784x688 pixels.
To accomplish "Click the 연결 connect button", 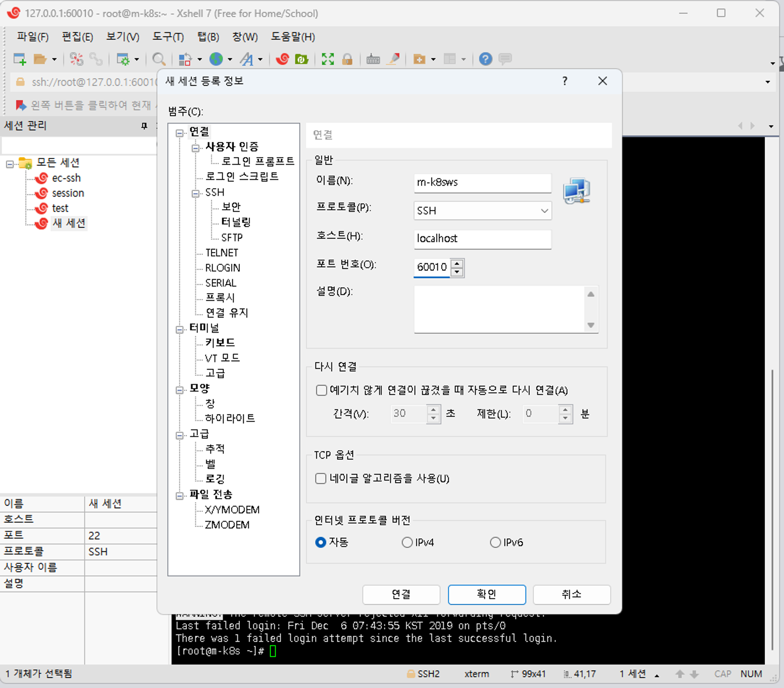I will click(x=401, y=594).
